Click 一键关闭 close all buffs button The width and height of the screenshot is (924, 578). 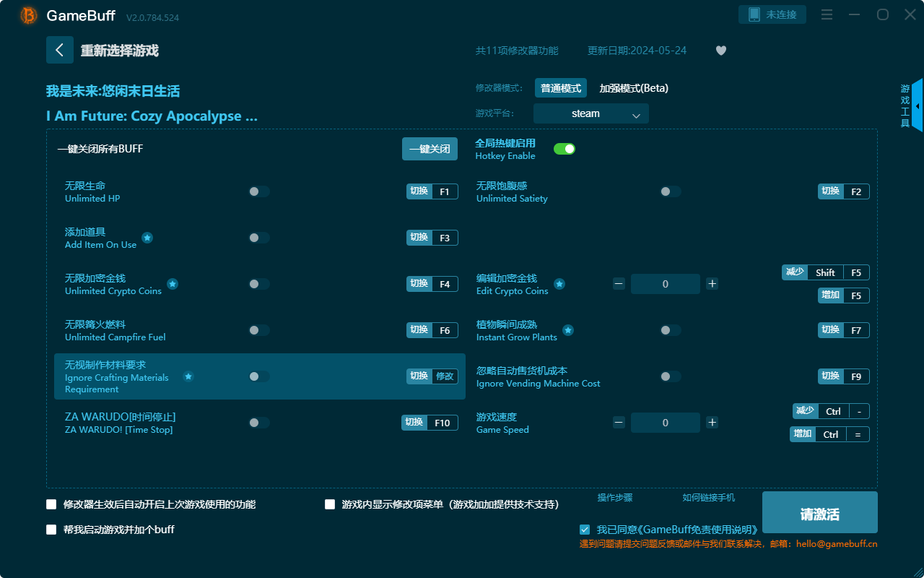(x=430, y=149)
